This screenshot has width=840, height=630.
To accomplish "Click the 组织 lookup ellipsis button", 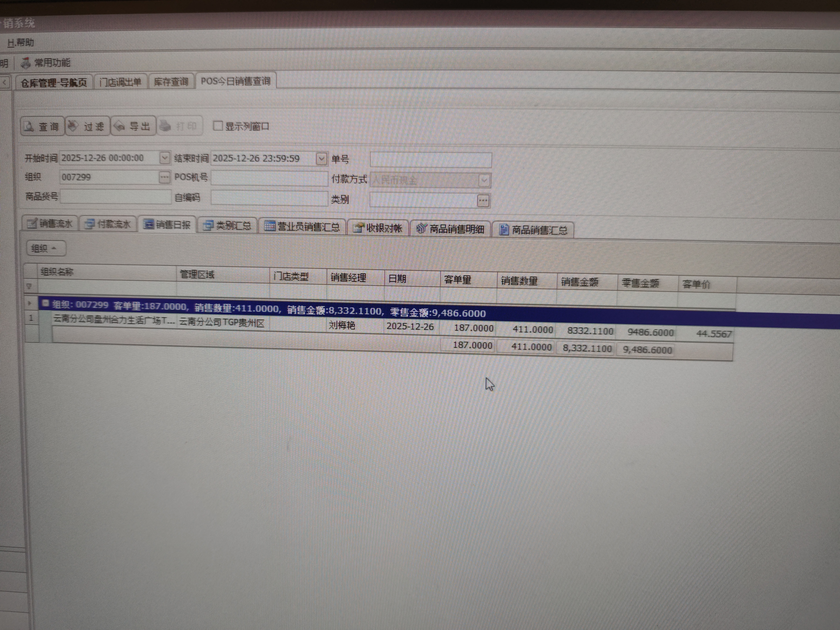I will (164, 177).
